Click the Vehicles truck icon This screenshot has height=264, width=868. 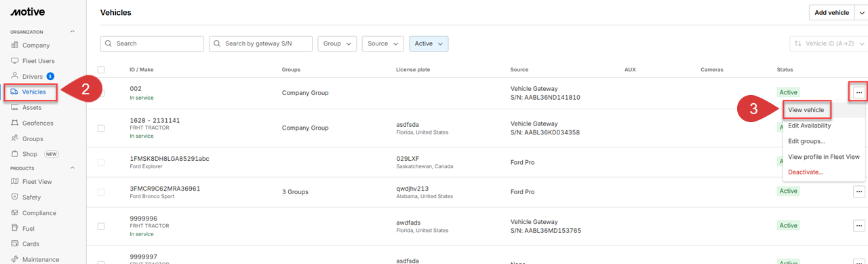(x=15, y=92)
